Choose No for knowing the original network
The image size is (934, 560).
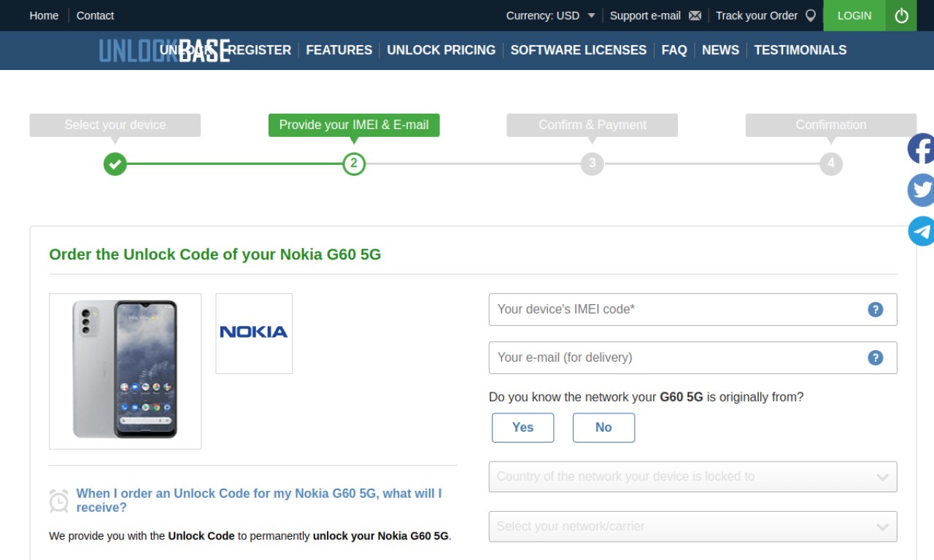point(603,427)
